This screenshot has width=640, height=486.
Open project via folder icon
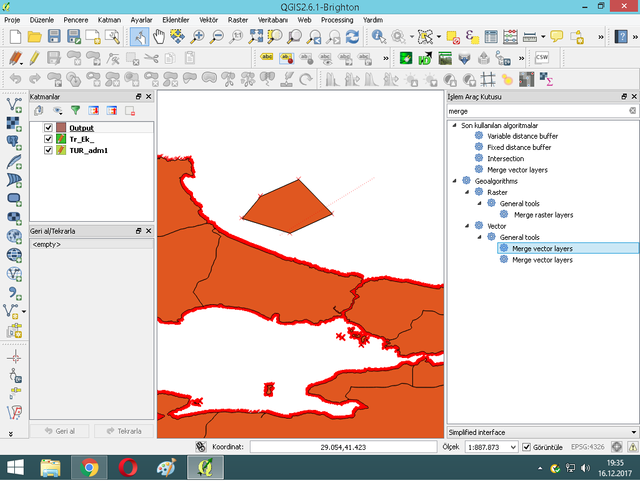(x=34, y=37)
